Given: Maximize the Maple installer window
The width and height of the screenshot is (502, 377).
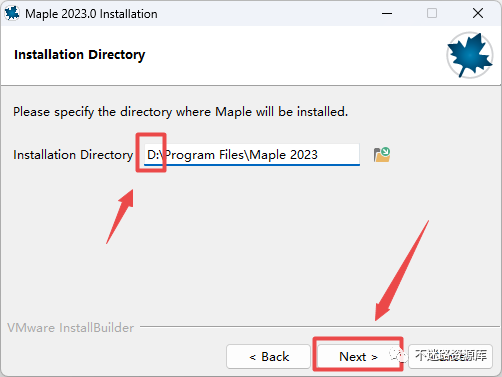Looking at the screenshot, I should [432, 14].
